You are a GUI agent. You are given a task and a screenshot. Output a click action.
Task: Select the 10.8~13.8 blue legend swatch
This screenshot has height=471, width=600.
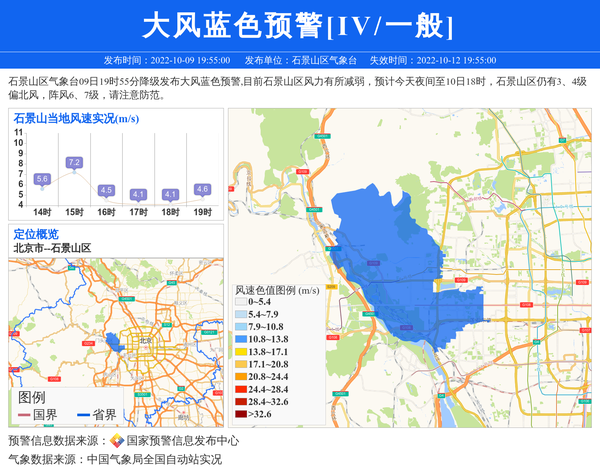tap(240, 340)
